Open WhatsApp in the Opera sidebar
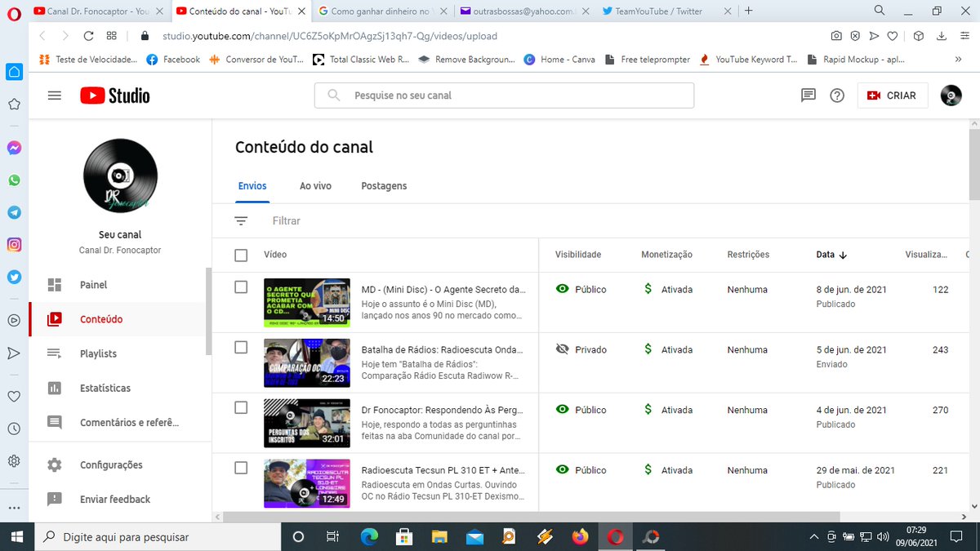The image size is (980, 551). pyautogui.click(x=14, y=180)
